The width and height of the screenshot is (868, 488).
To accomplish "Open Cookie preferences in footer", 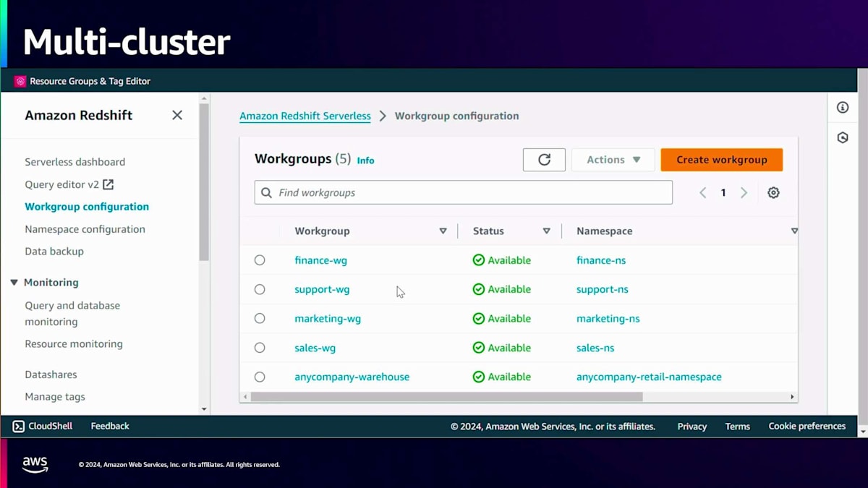I will click(807, 427).
